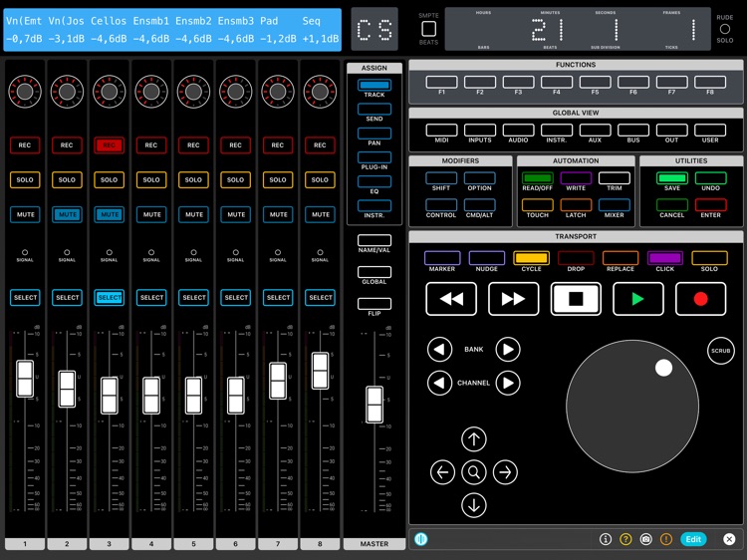Screen dimensions: 747x560
Task: Fast forward with the double-right-arrow button
Action: click(x=514, y=299)
